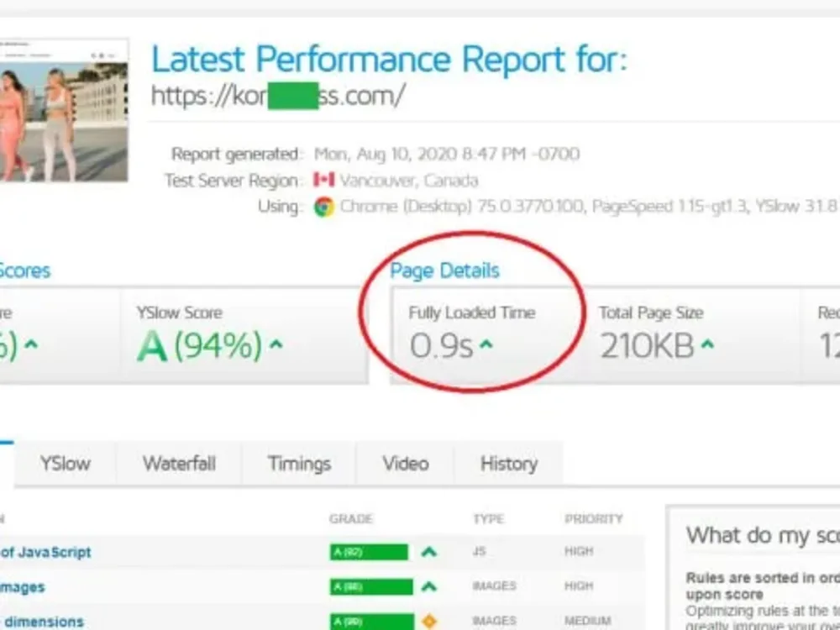The height and width of the screenshot is (630, 840).
Task: View the History tab
Action: 508,464
